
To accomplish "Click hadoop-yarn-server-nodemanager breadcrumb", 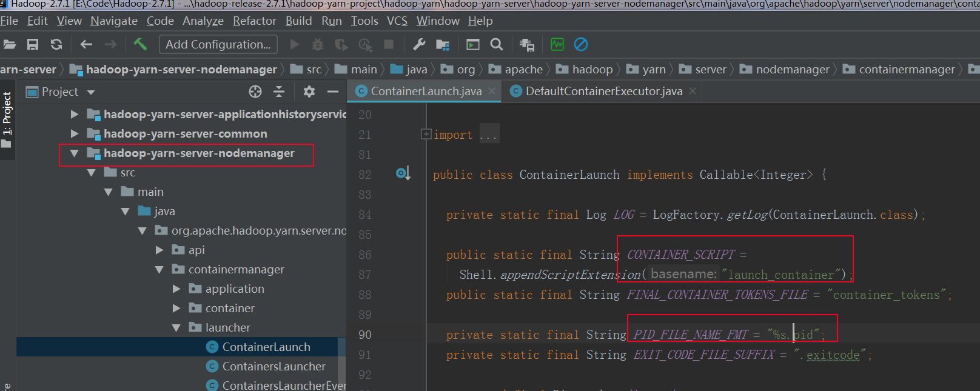I will tap(174, 69).
